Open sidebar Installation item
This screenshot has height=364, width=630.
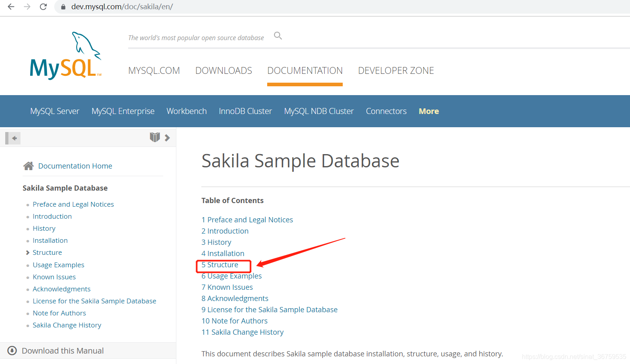click(x=50, y=240)
